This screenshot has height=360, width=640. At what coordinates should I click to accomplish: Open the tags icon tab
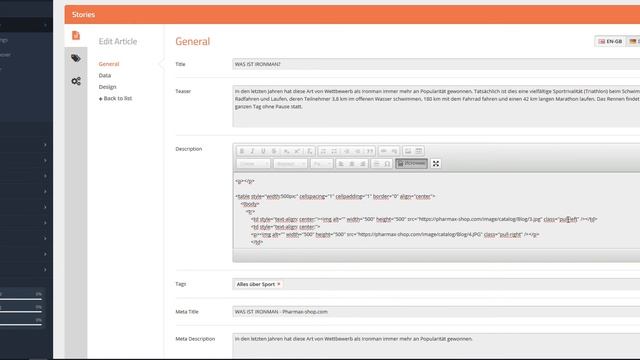tap(76, 58)
